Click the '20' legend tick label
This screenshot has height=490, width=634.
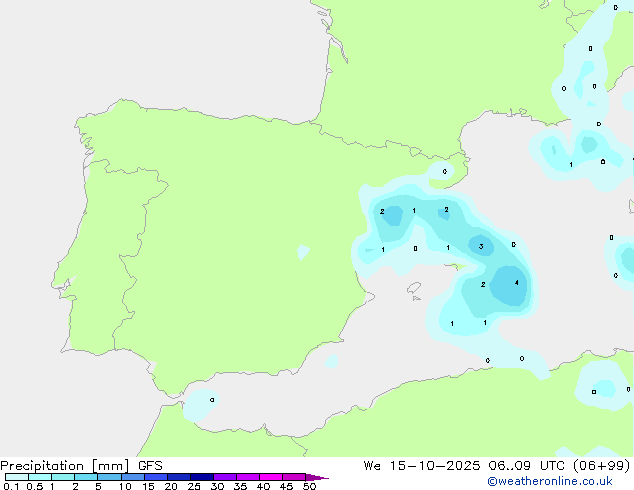pyautogui.click(x=171, y=486)
